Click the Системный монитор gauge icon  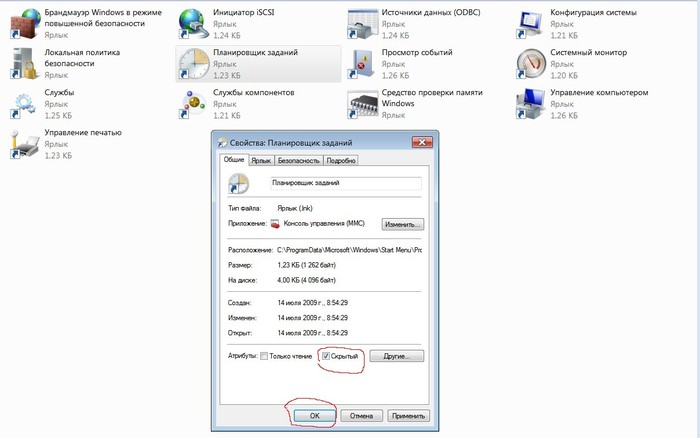point(530,64)
